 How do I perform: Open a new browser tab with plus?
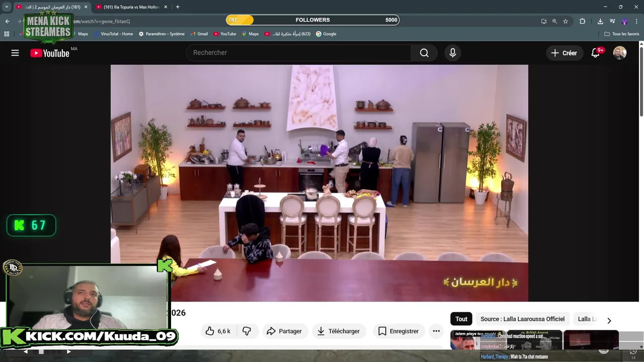[x=178, y=7]
